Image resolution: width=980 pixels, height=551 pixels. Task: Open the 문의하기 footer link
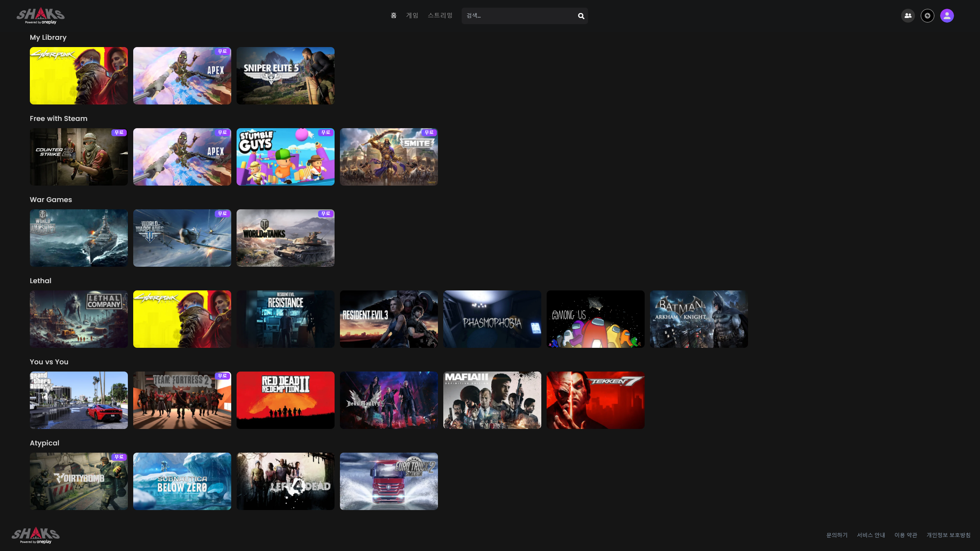pos(837,535)
